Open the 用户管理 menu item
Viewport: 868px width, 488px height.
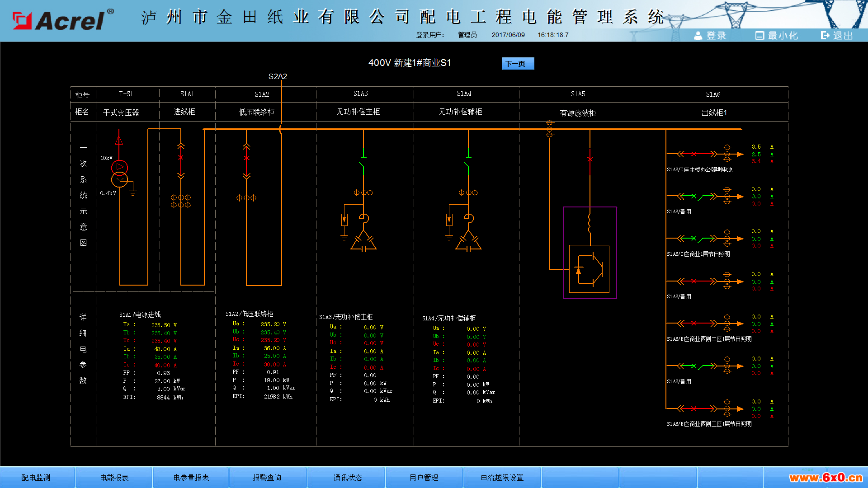(424, 478)
